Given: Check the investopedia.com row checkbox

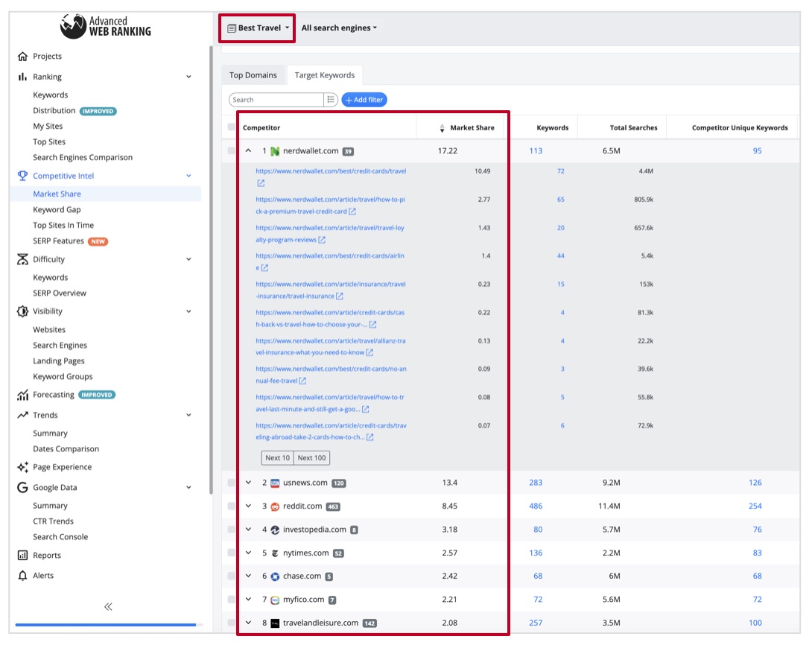Looking at the screenshot, I should coord(232,529).
